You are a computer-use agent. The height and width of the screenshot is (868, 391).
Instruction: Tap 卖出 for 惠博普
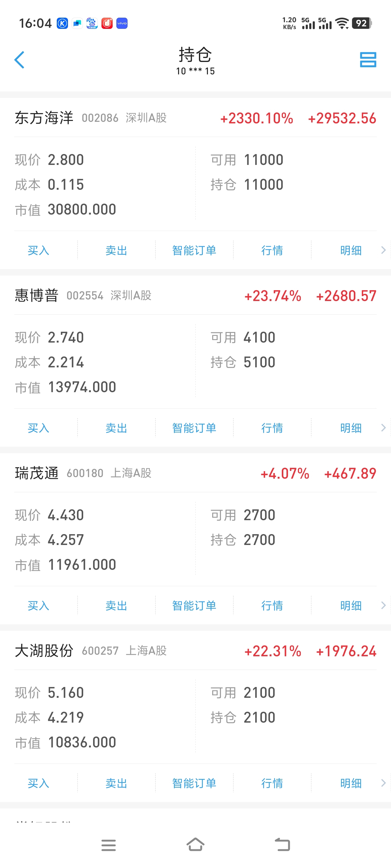[x=116, y=428]
